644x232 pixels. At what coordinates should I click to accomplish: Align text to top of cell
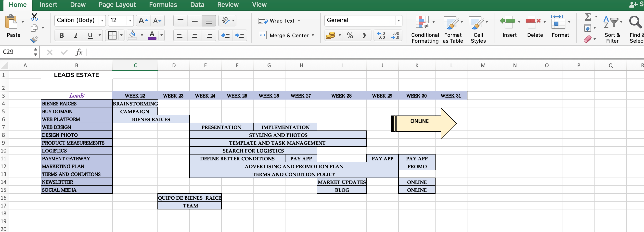[180, 21]
